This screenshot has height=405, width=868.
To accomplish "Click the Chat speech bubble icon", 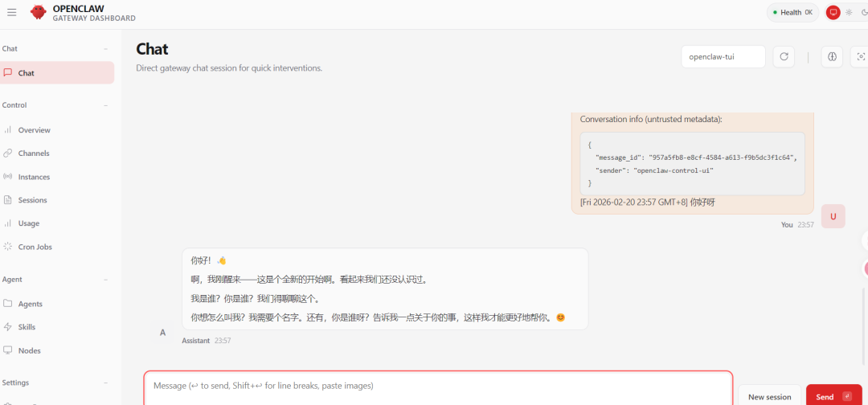I will (8, 72).
